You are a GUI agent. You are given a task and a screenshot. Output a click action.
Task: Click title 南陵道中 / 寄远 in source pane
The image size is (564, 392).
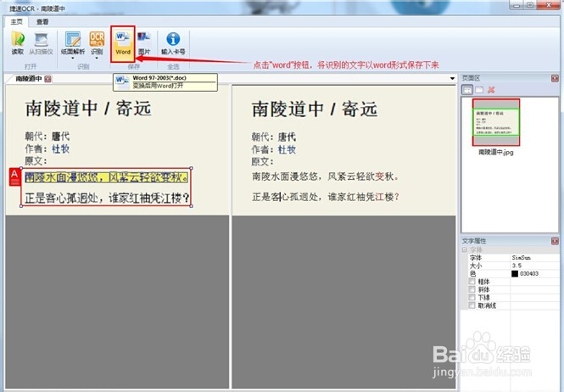[x=88, y=109]
